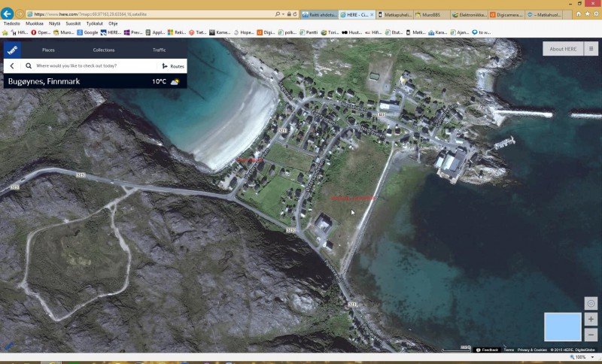Zoom out the map with minus button
Screen dimensions: 602x364
pos(591,335)
